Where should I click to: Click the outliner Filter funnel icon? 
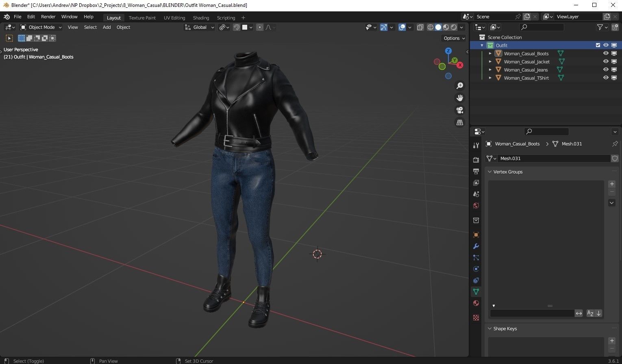click(x=600, y=27)
